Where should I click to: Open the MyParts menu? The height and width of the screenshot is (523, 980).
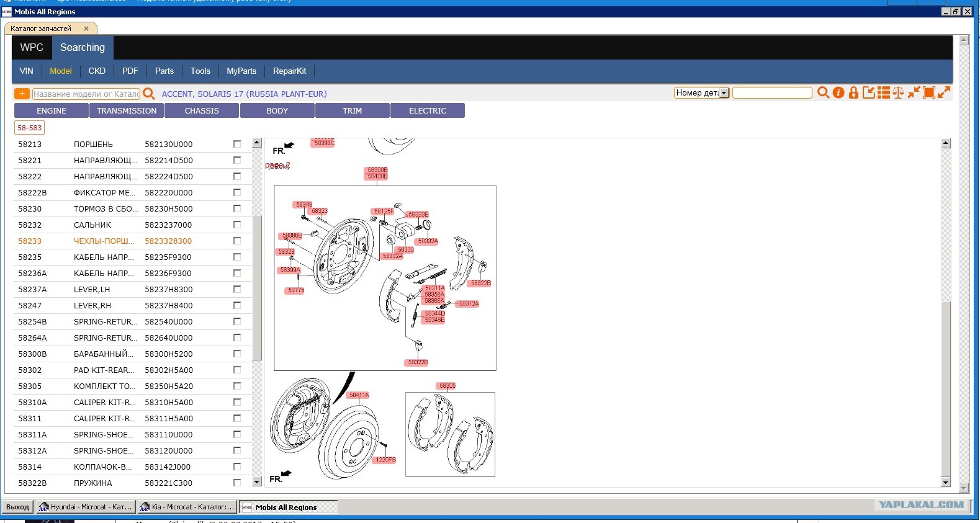click(x=241, y=71)
